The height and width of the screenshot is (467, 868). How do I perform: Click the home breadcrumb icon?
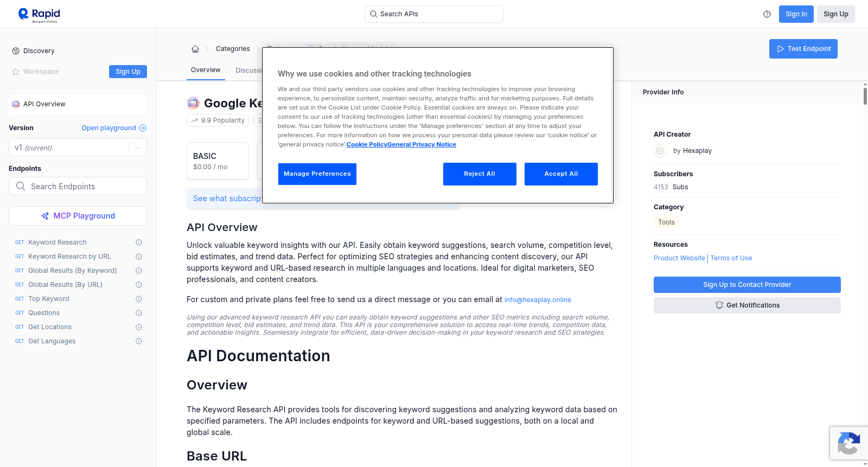(x=195, y=49)
